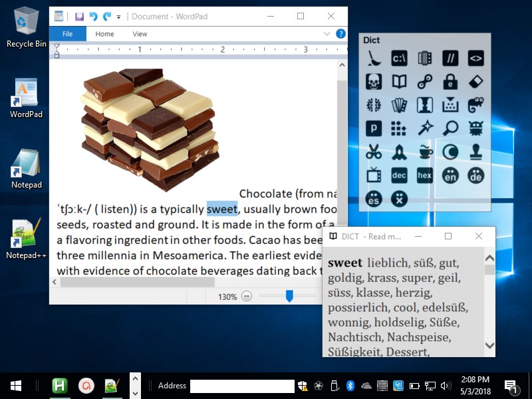Select the en language face icon
This screenshot has height=399, width=532.
click(450, 176)
